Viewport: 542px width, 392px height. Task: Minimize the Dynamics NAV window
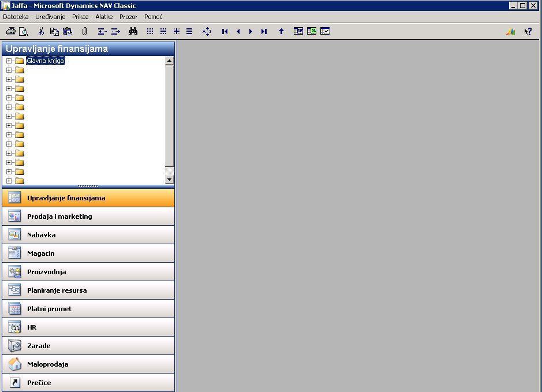click(x=513, y=6)
